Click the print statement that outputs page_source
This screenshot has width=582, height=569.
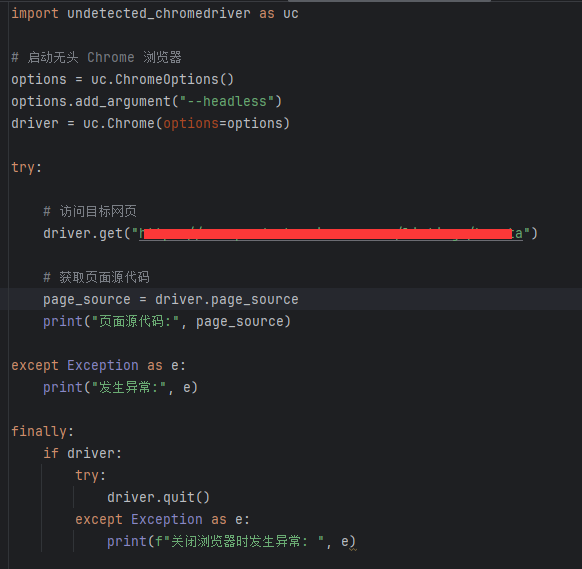[167, 321]
